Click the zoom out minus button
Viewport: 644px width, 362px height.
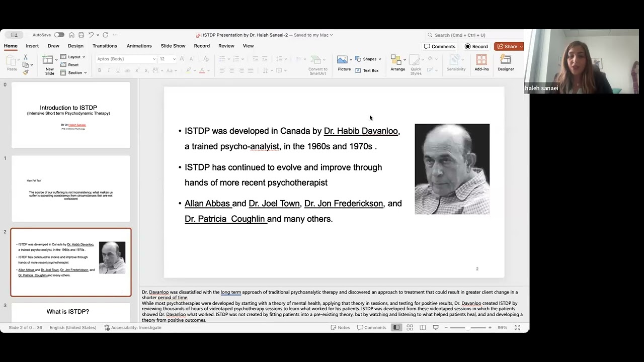point(446,328)
